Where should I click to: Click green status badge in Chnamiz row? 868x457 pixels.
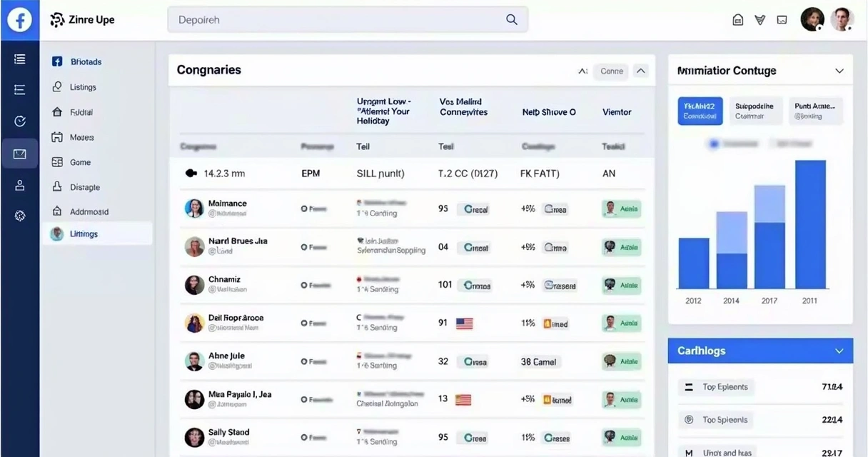[x=621, y=285]
